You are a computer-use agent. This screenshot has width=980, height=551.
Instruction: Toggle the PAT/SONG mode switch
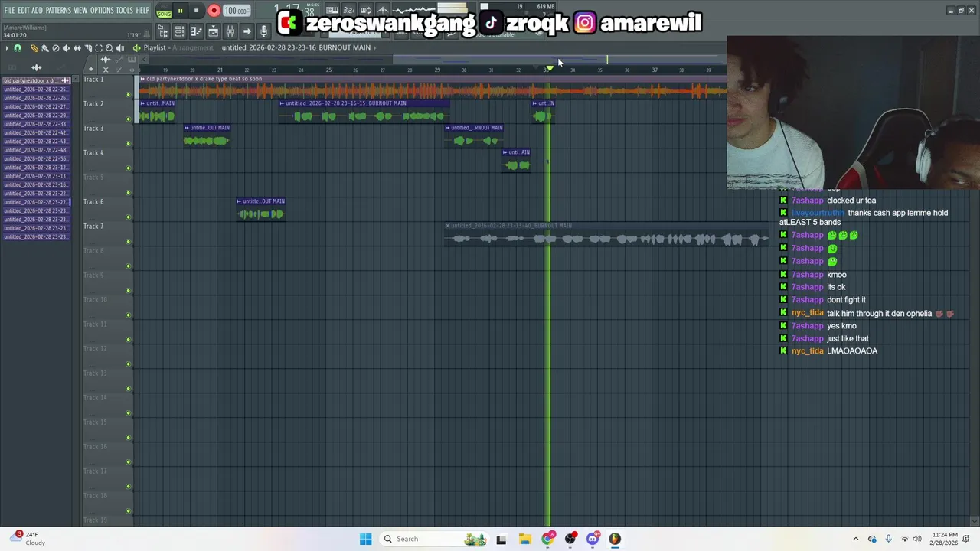[x=164, y=11]
